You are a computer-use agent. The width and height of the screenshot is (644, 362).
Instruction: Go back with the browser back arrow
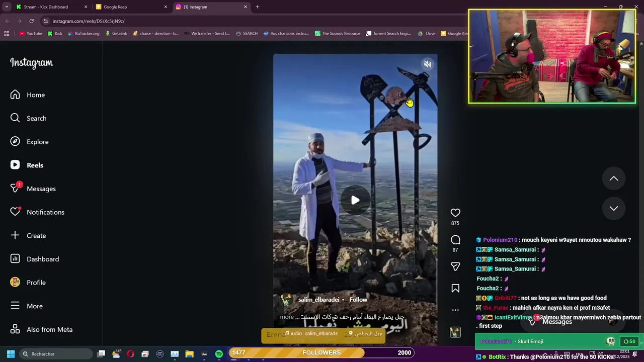point(7,21)
